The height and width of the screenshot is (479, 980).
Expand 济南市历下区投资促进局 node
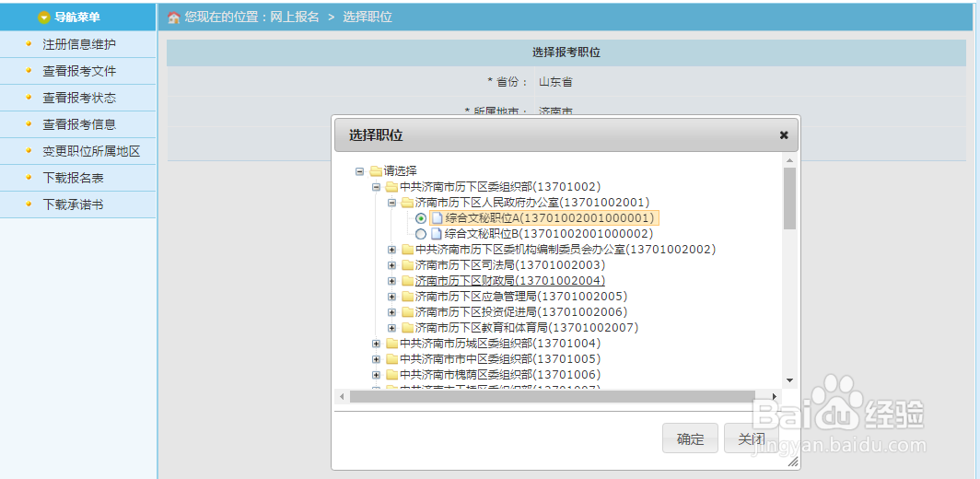point(391,312)
